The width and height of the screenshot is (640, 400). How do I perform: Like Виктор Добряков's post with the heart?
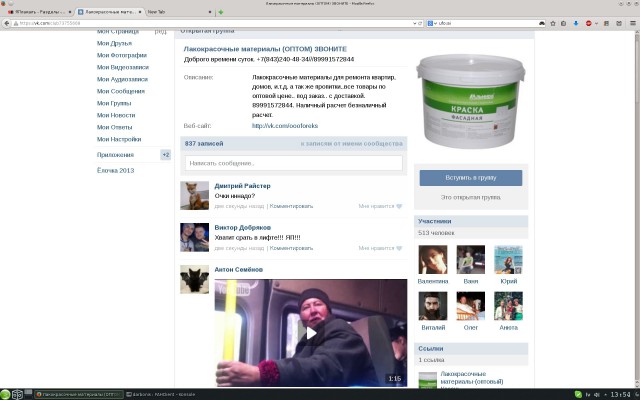[399, 248]
